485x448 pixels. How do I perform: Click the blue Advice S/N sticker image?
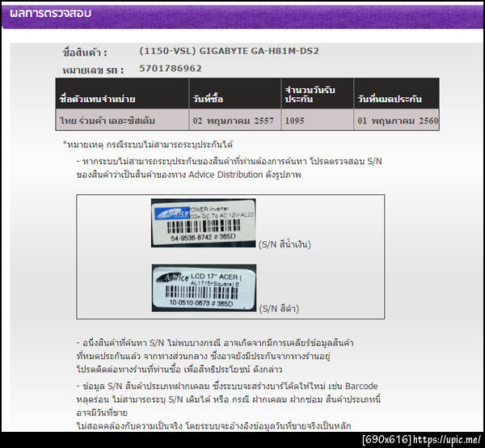coord(203,222)
